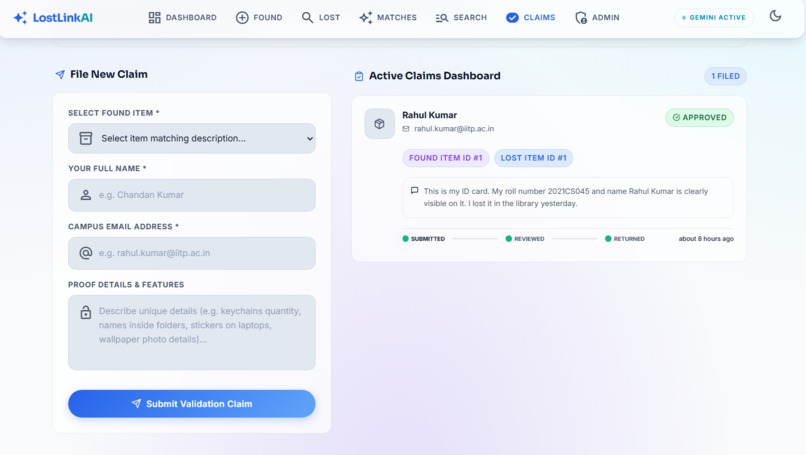Click the claim proof message text

point(565,197)
